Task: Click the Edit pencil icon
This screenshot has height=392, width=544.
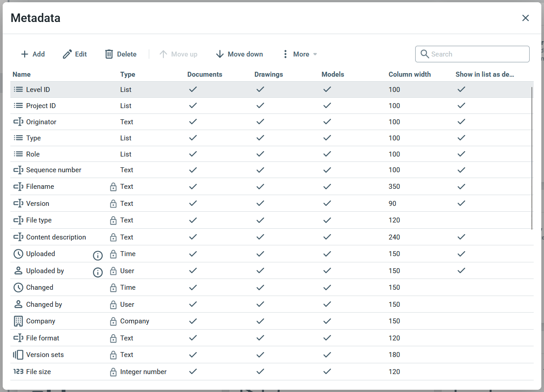Action: pos(67,54)
